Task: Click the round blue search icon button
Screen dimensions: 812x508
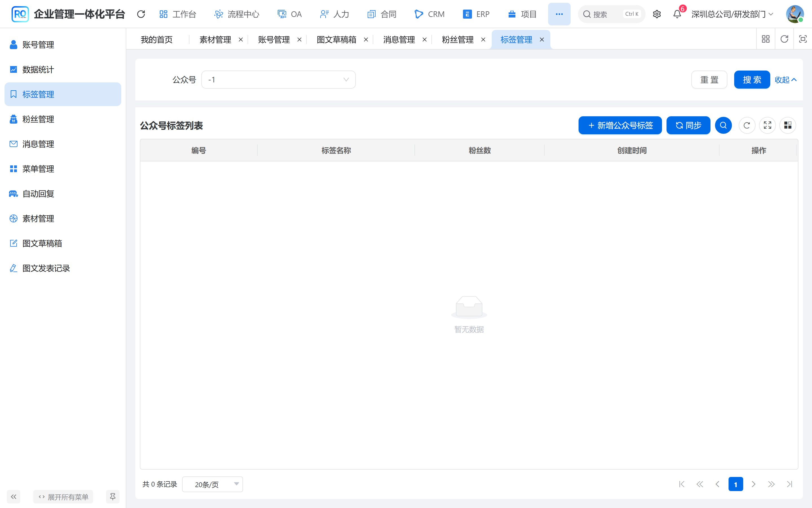Action: [723, 125]
